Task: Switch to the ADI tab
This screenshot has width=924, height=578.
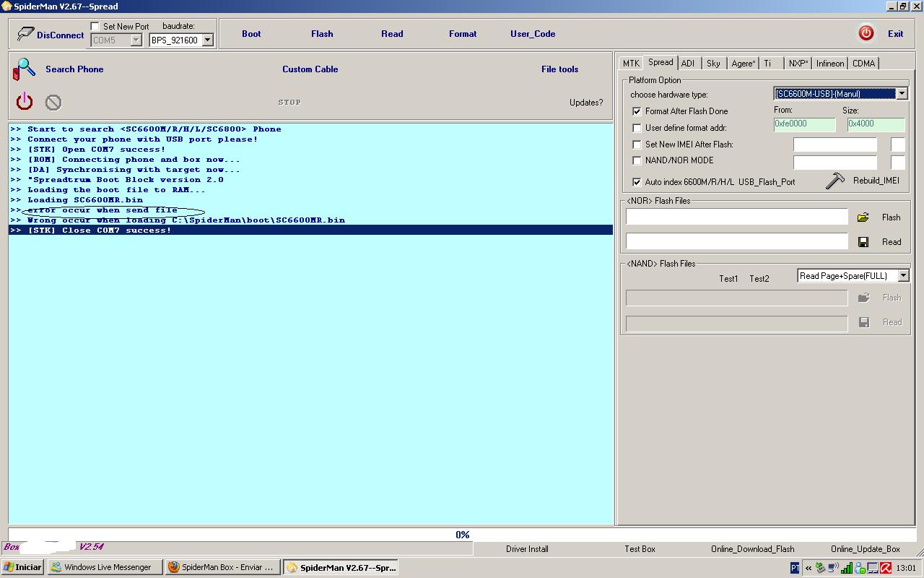Action: [688, 64]
